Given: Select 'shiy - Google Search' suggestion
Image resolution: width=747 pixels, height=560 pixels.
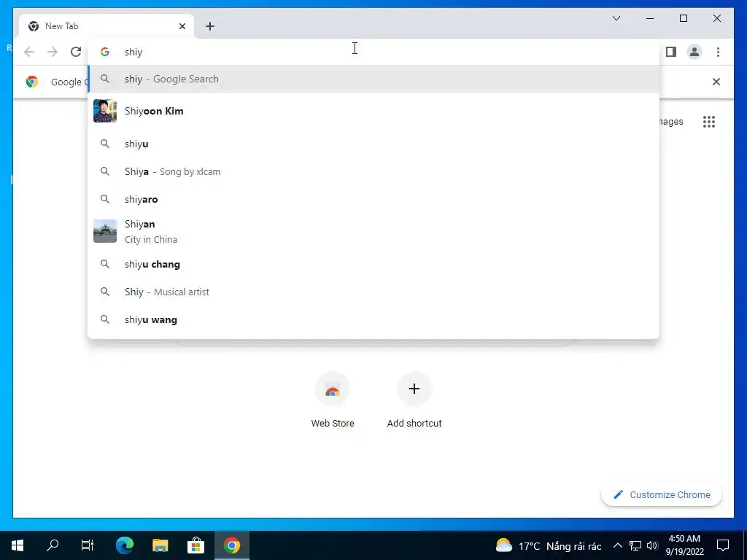Looking at the screenshot, I should point(373,79).
